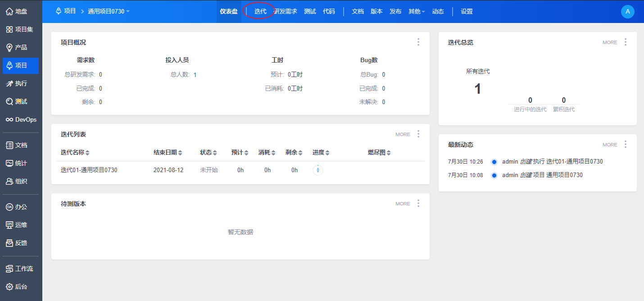
Task: Sort iteration list by 预计
Action: tap(240, 152)
